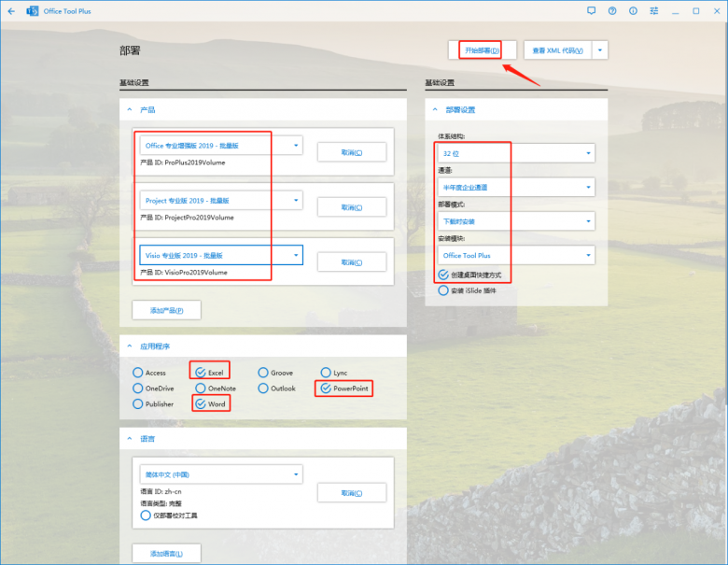This screenshot has height=565, width=728.
Task: Open the about info icon
Action: coord(634,10)
